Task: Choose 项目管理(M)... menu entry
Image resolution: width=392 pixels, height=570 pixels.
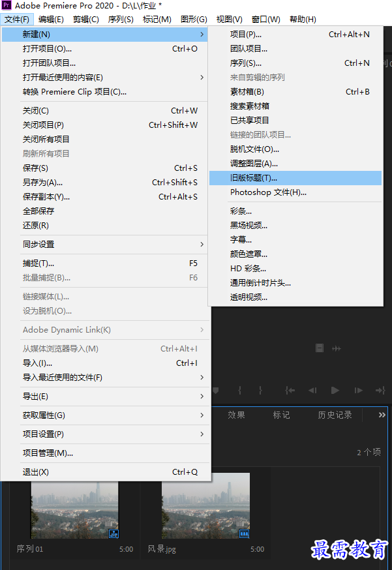Action: pyautogui.click(x=105, y=453)
